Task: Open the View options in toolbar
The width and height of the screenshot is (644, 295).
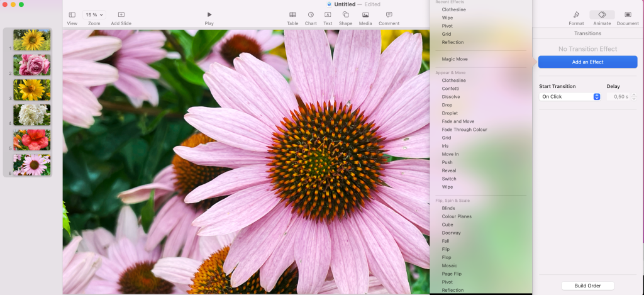Action: point(72,15)
